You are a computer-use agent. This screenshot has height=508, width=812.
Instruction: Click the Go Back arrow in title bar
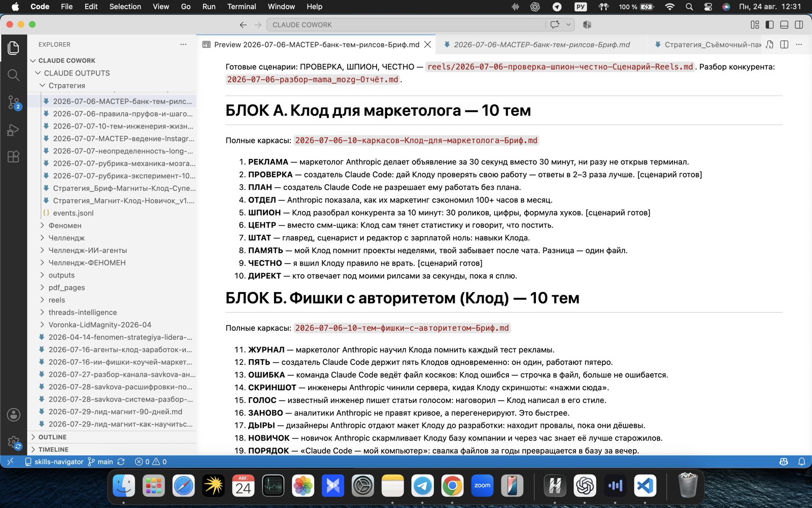click(x=243, y=24)
